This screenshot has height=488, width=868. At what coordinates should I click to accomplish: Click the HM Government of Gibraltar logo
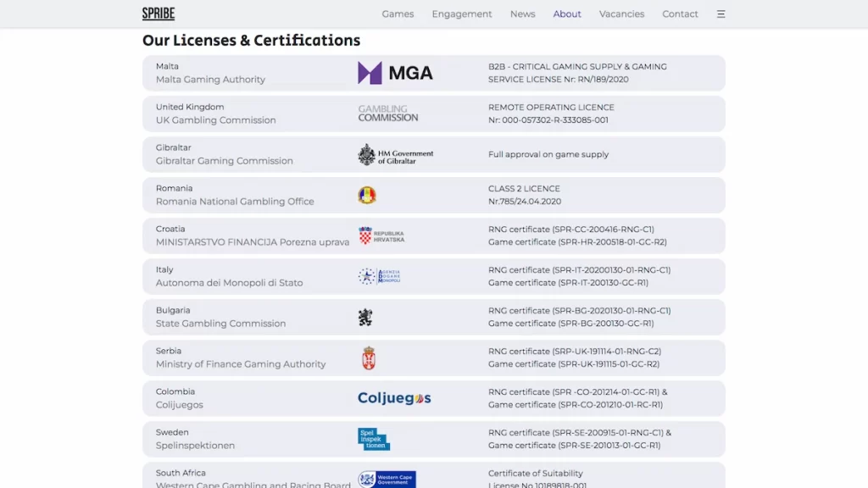[395, 155]
